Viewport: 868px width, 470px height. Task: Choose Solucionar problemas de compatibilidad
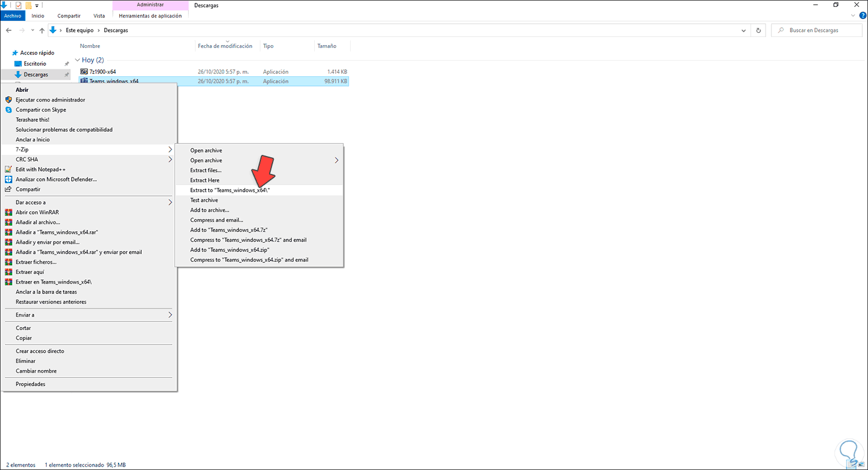click(x=64, y=129)
